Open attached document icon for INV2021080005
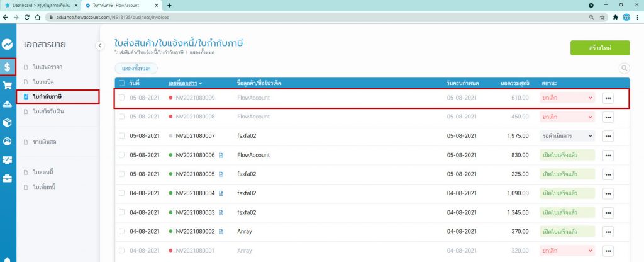Screen dimensions: 644x262 [x=221, y=174]
